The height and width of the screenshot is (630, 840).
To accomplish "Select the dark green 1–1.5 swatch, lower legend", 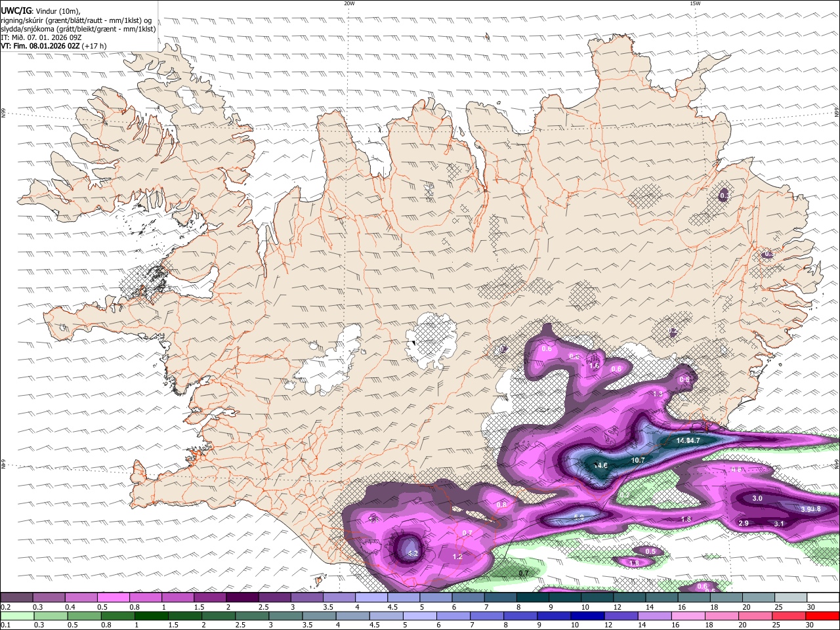I will [x=151, y=616].
